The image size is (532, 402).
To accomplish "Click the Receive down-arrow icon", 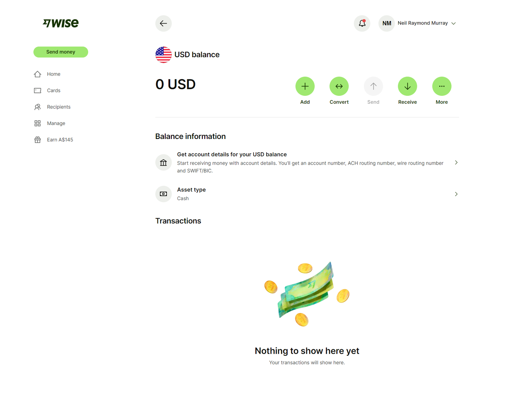I will pos(407,86).
